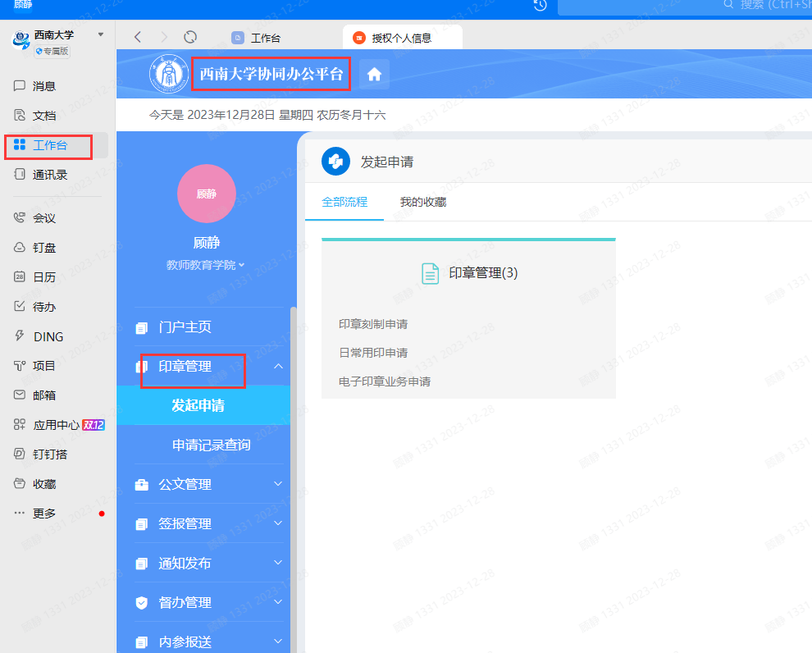Switch to 我的收藏 tab
The width and height of the screenshot is (812, 653).
coord(422,202)
